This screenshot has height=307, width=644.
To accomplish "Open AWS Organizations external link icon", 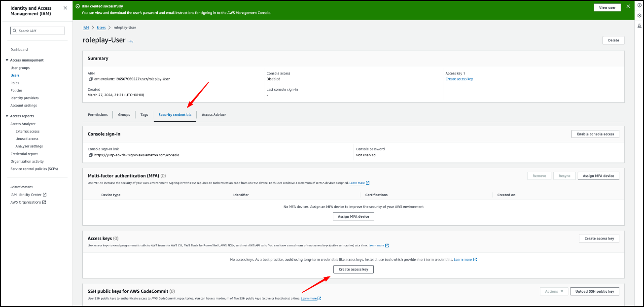I will coord(44,202).
